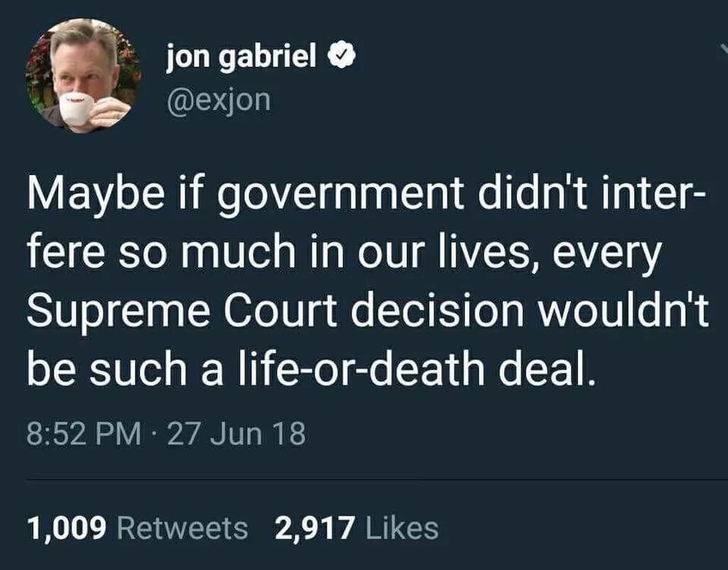Image resolution: width=728 pixels, height=570 pixels.
Task: Open the @exjon handle link
Action: [218, 99]
